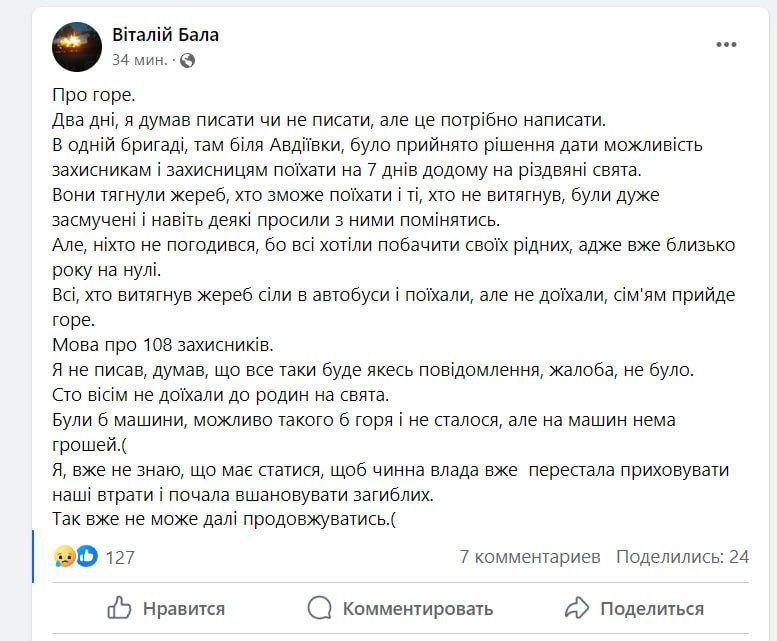Click the line Сто вісім не доїхали
Image resolution: width=777 pixels, height=641 pixels.
221,395
